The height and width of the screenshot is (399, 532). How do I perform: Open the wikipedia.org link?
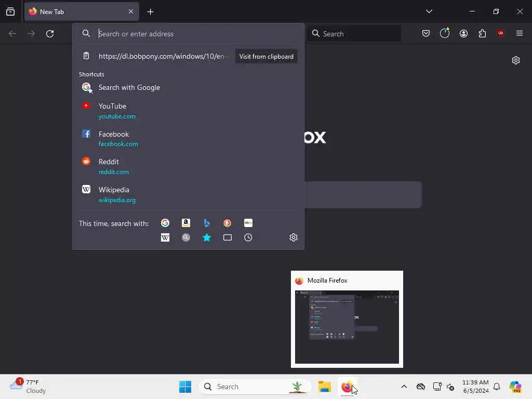117,200
